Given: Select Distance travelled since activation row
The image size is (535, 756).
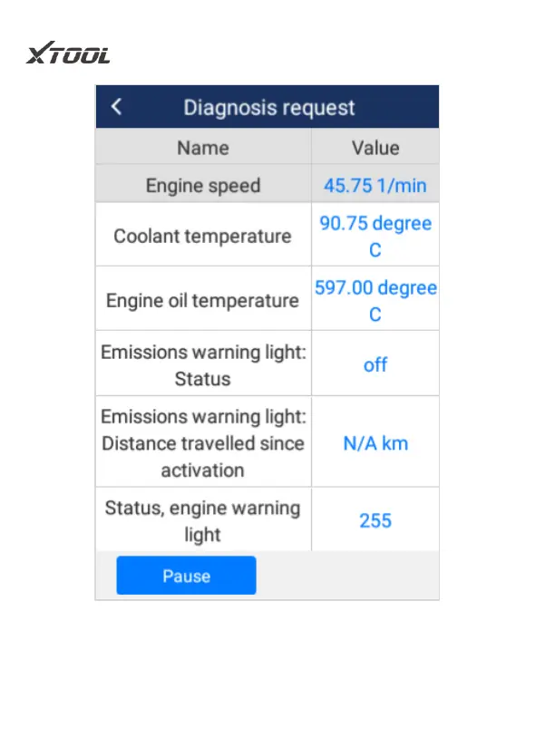Looking at the screenshot, I should (x=267, y=442).
